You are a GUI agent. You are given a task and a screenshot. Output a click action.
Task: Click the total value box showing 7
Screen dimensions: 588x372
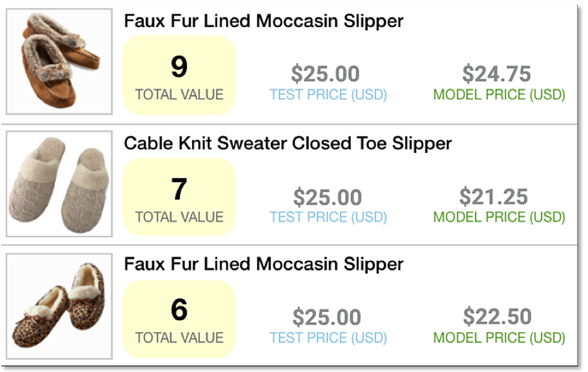179,197
